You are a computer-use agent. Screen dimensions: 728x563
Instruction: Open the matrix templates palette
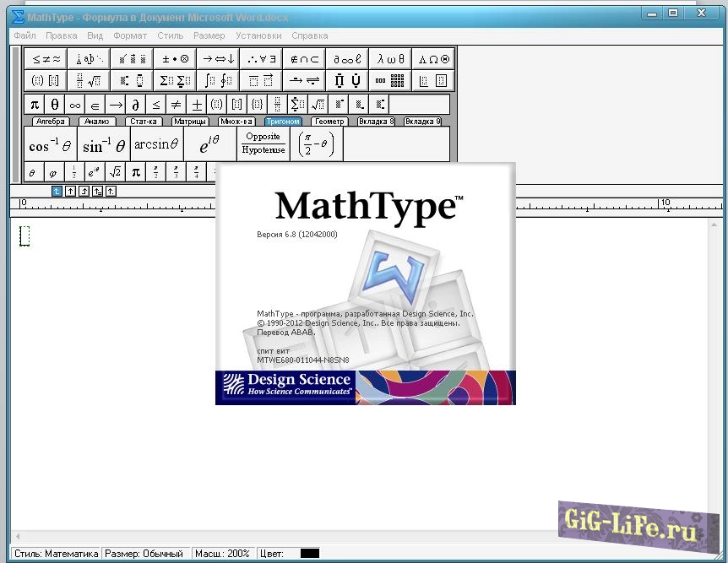point(390,81)
